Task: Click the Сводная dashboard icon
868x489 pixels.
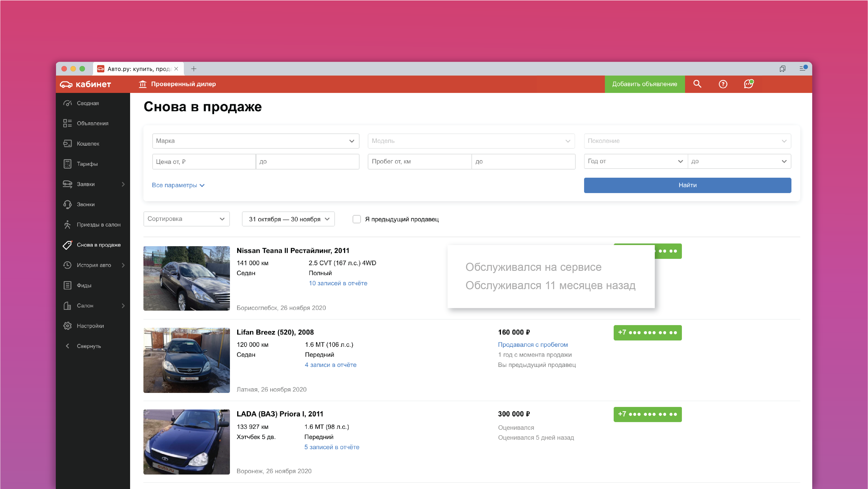Action: [67, 103]
